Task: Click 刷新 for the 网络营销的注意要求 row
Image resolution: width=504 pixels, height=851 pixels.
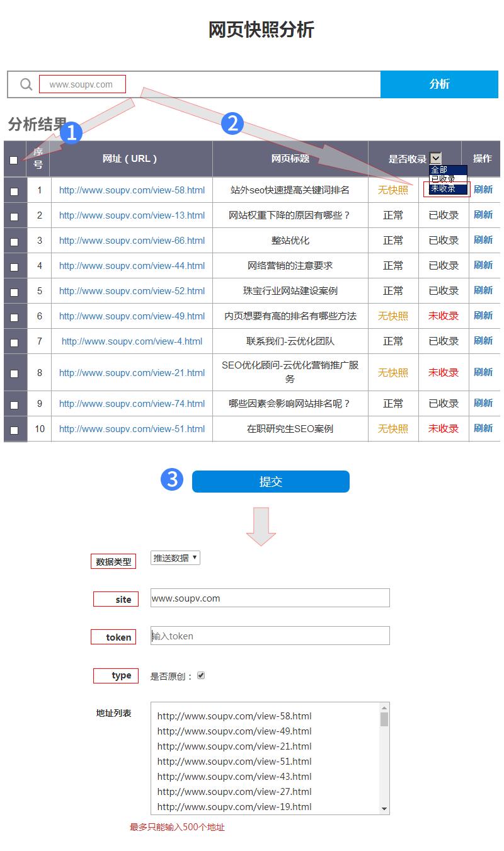Action: click(x=484, y=265)
